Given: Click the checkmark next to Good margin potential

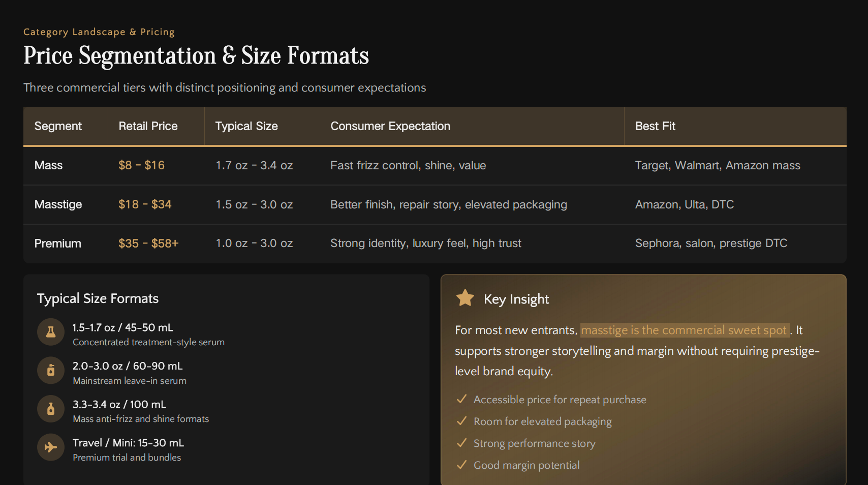Looking at the screenshot, I should click(461, 465).
